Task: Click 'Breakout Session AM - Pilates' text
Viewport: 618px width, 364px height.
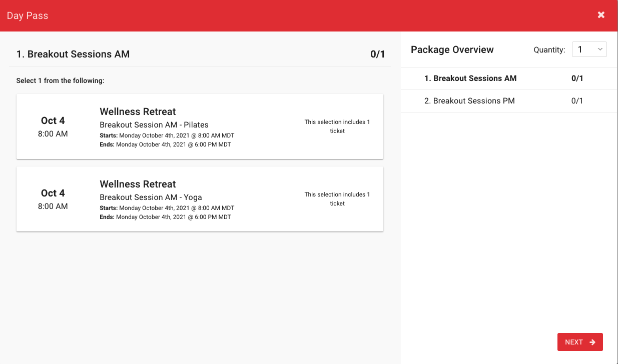Action: click(154, 124)
